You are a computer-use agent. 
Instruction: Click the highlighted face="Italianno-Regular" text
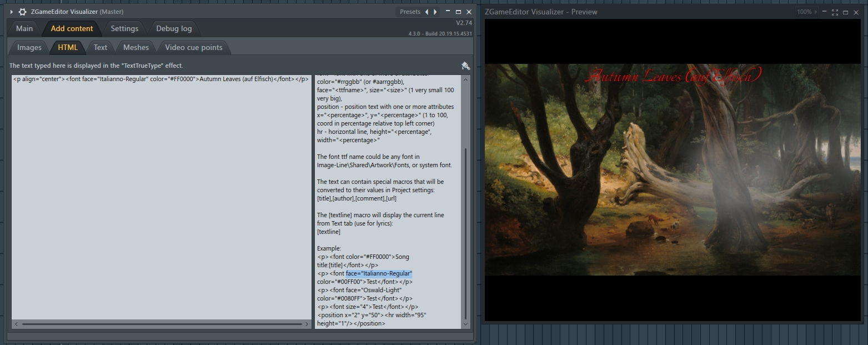(x=379, y=273)
